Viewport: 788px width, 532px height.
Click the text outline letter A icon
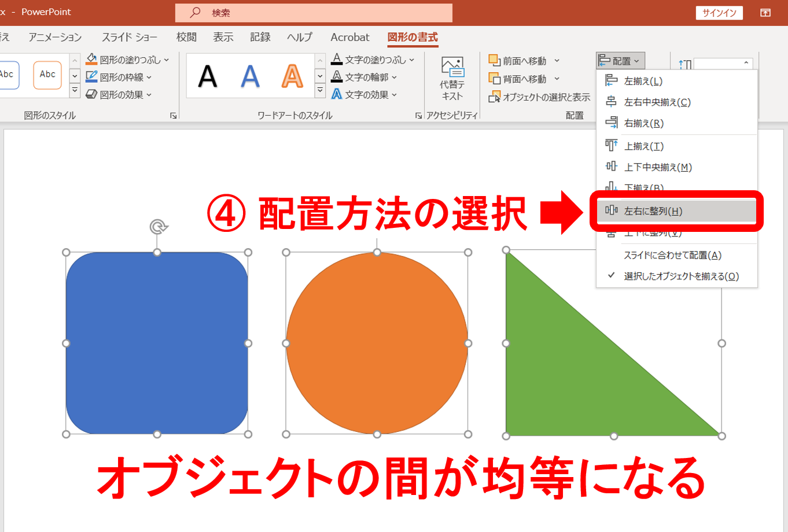[x=337, y=76]
